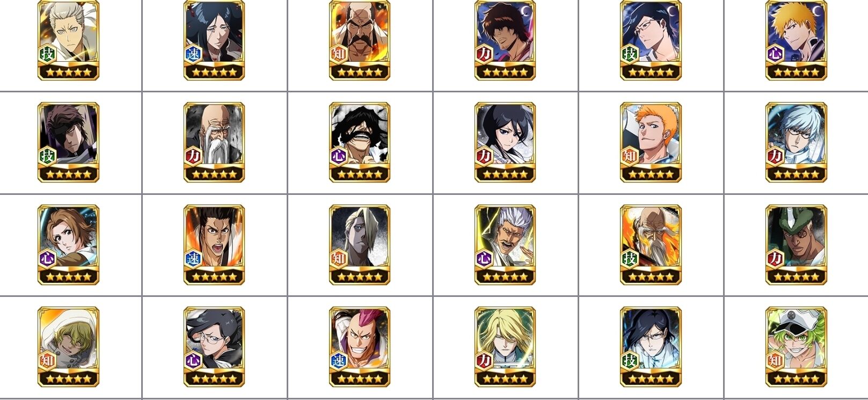Choose the pink mohawk man card
Viewport: 868px width, 400px height.
click(360, 347)
